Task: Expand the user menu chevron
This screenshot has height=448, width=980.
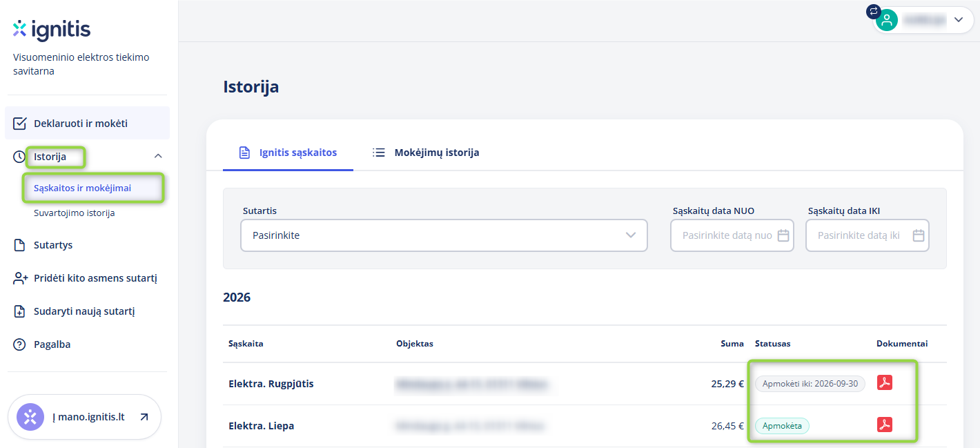Action: [x=959, y=20]
